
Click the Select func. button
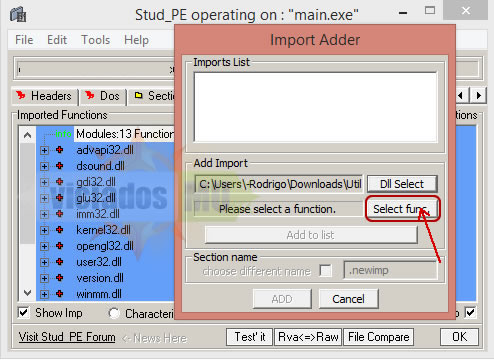coord(403,209)
